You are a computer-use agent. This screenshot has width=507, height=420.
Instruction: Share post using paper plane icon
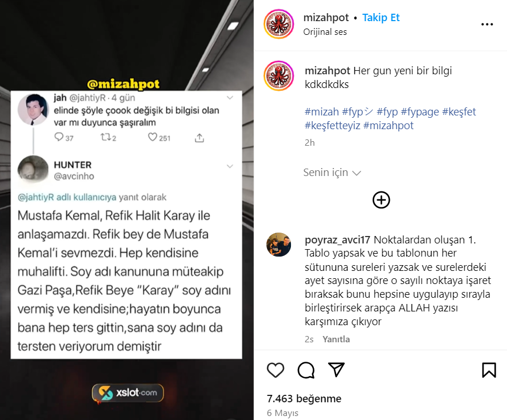click(336, 370)
